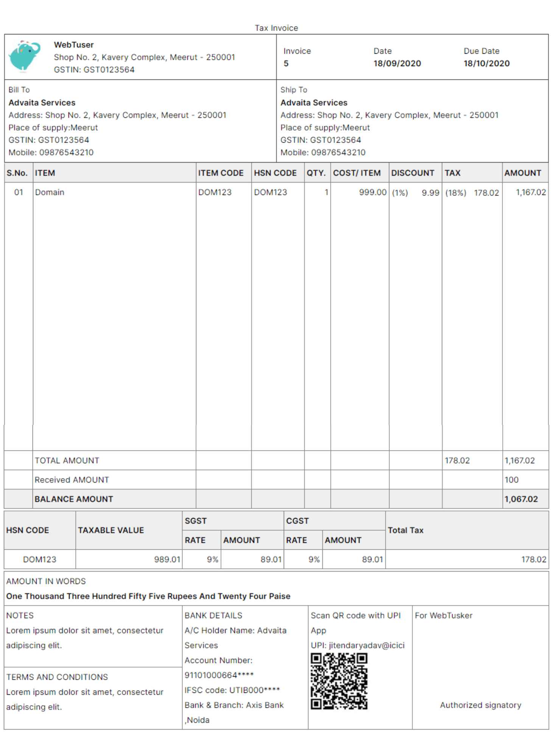Click the 'DISCOUNT' column header
This screenshot has width=558, height=756.
tap(413, 173)
